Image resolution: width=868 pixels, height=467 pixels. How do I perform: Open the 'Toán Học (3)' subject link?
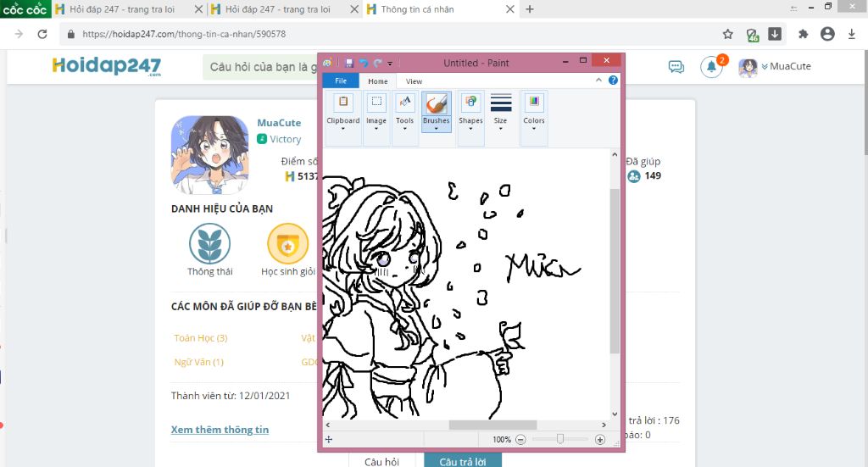point(200,337)
